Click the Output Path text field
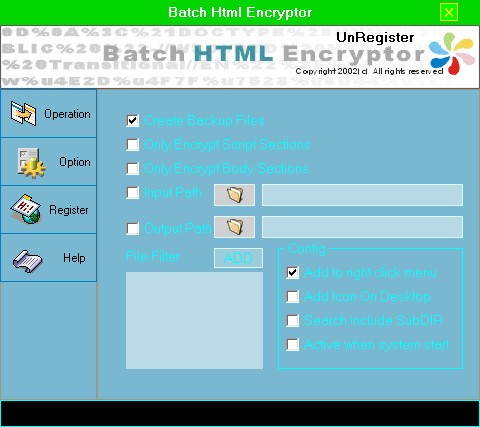 (362, 227)
